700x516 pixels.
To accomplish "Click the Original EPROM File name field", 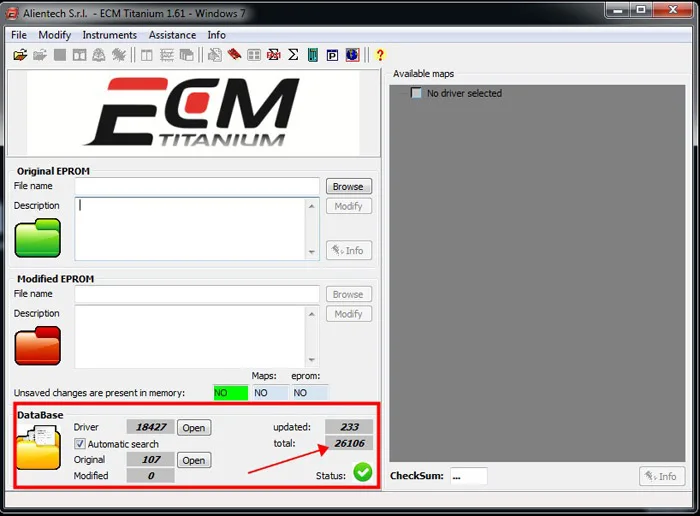I will tap(197, 187).
